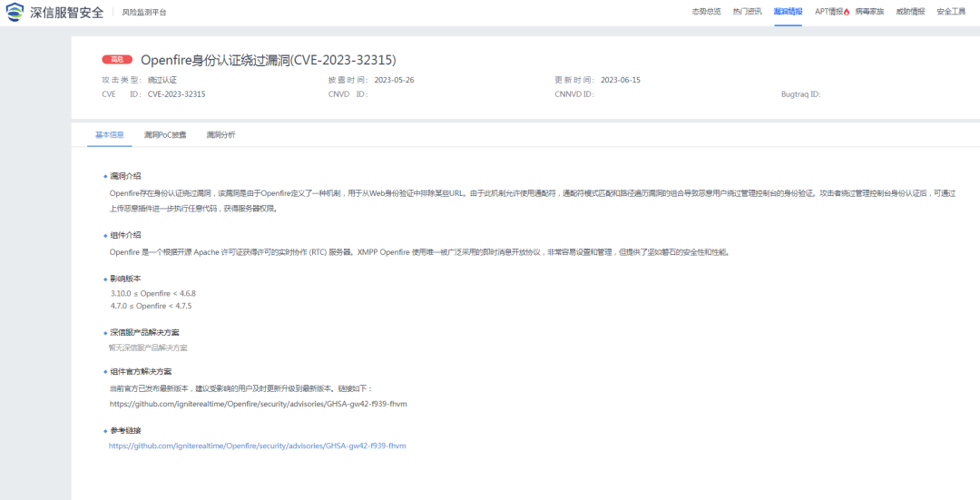Click the 组件介绍 paragraph about Openfire RTC server

419,252
